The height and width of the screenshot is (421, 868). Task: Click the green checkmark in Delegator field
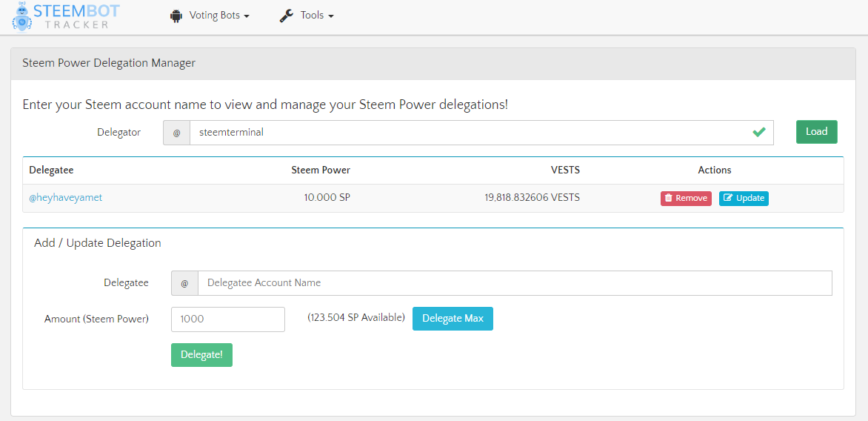[x=758, y=132]
